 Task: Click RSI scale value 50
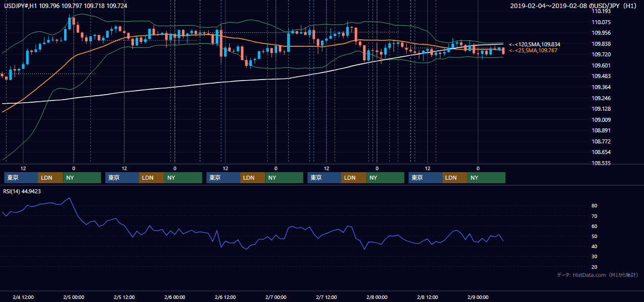click(595, 236)
